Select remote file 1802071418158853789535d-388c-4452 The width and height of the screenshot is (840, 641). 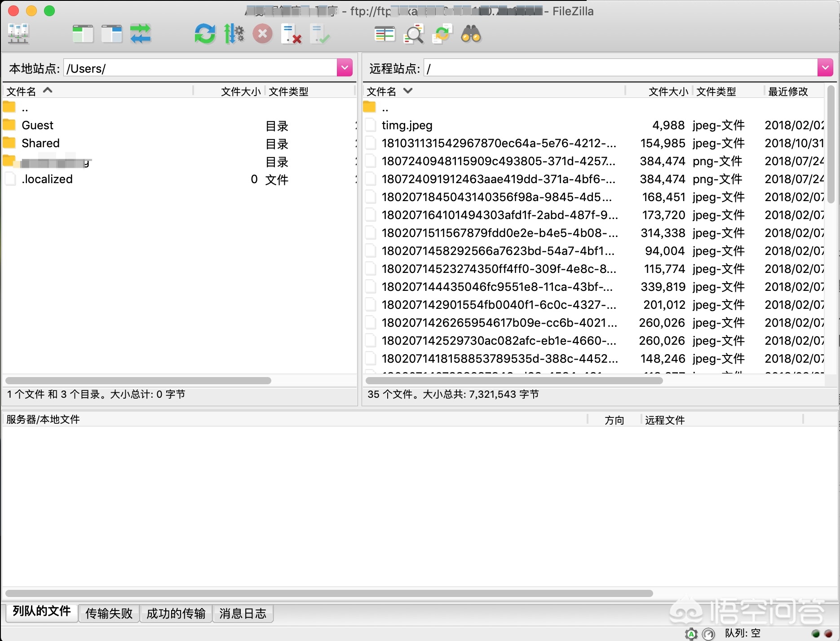click(593, 359)
